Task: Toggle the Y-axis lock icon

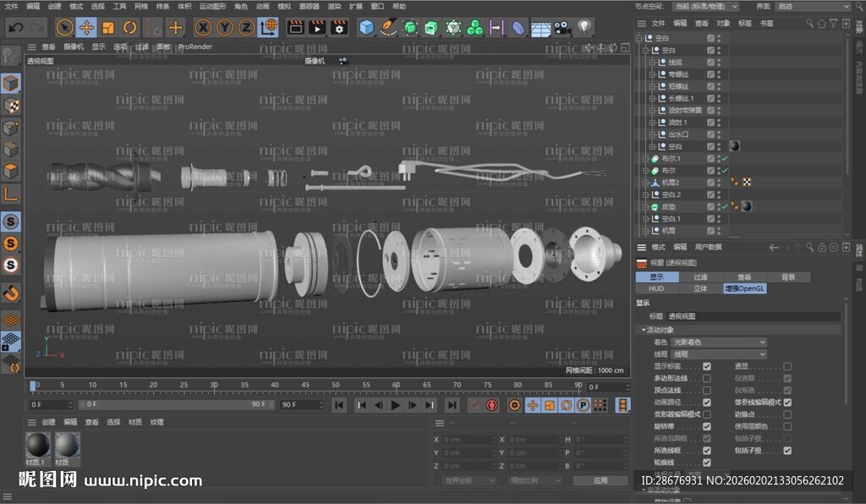Action: click(225, 27)
